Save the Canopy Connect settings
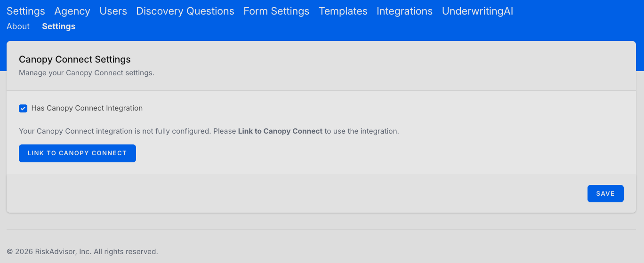644x263 pixels. point(605,194)
